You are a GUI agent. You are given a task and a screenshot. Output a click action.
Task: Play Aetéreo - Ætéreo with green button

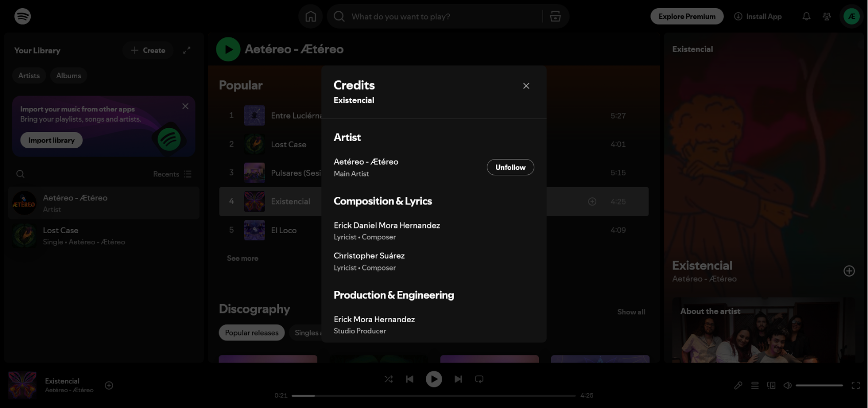coord(228,49)
